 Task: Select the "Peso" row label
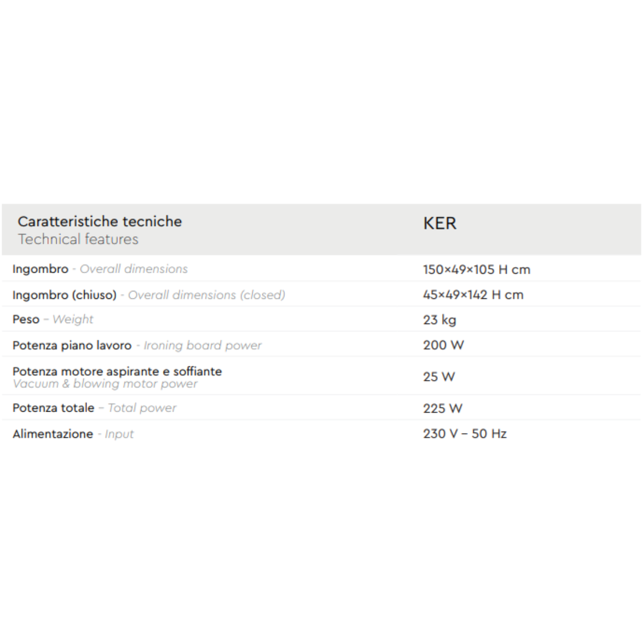pos(26,319)
